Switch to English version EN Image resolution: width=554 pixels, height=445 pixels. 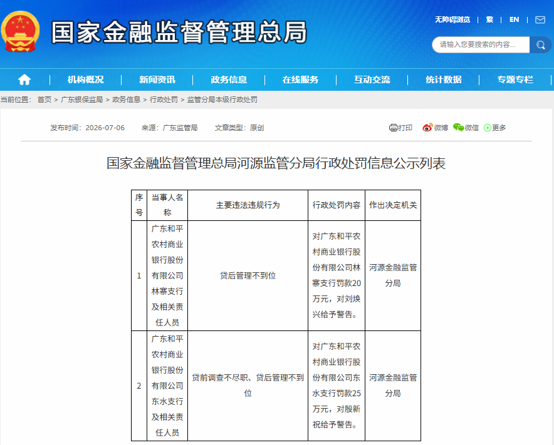pos(514,20)
